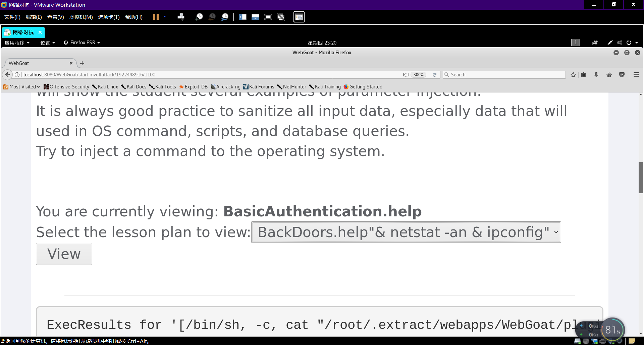Open the downloads arrow
This screenshot has width=644, height=345.
pos(596,75)
